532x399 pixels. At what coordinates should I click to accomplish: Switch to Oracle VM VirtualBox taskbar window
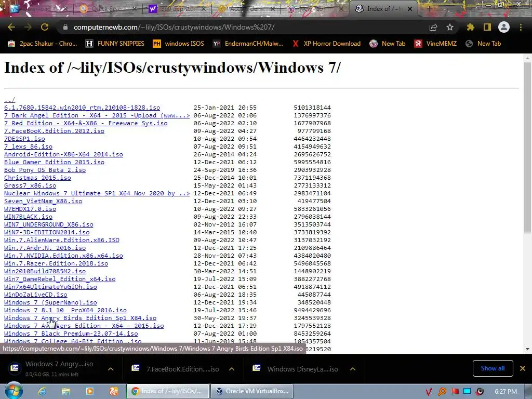click(252, 391)
